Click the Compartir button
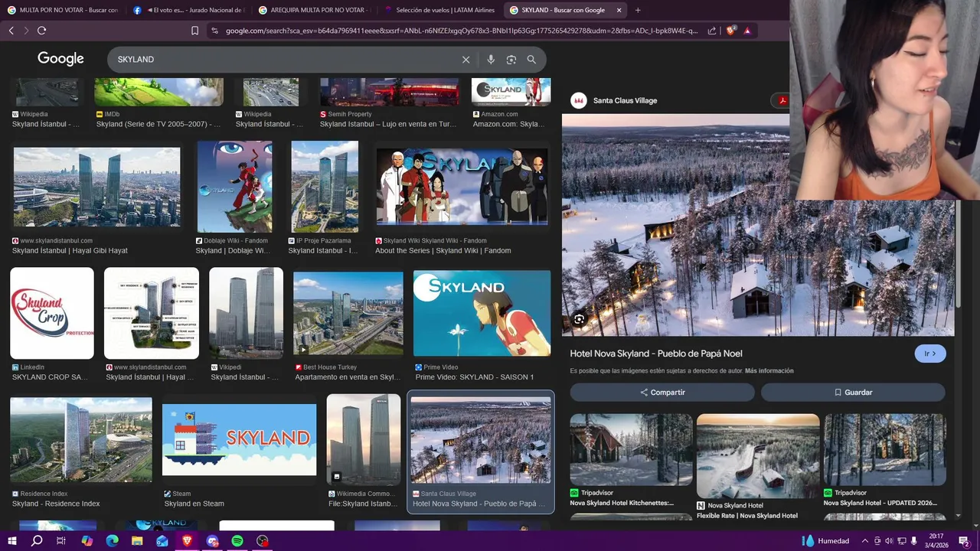Viewport: 980px width, 551px height. tap(662, 392)
